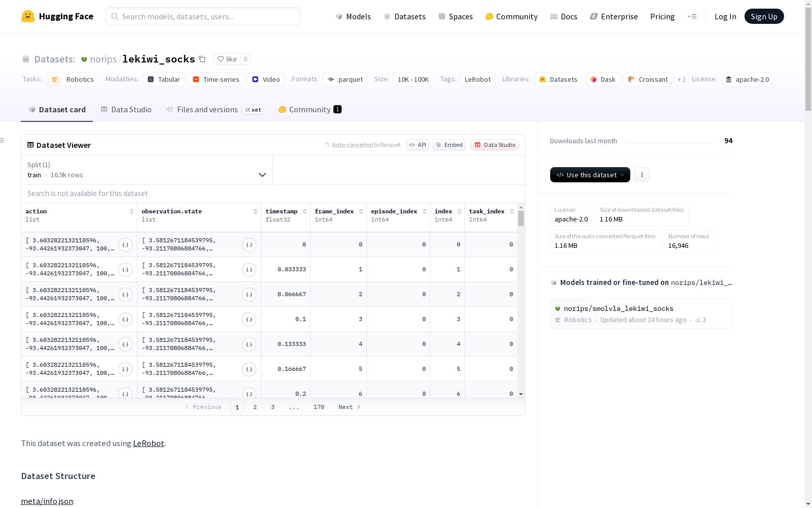Toggle the table of contents sidebar icon
Image resolution: width=812 pixels, height=508 pixels.
pos(2,140)
